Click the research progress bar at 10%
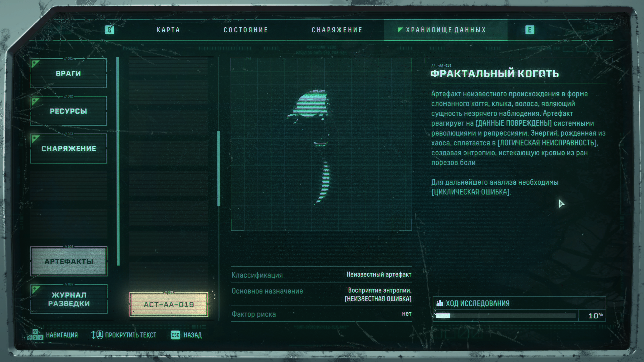Viewport: 644px width, 362px height. tap(506, 316)
